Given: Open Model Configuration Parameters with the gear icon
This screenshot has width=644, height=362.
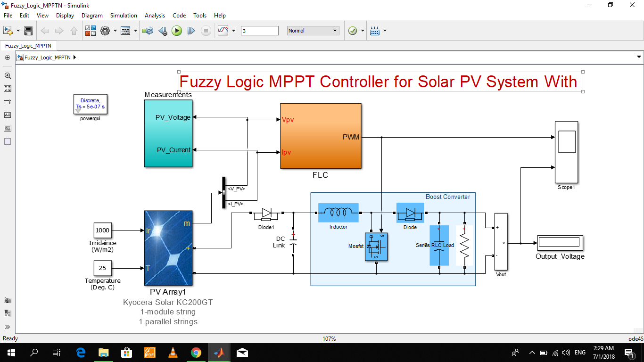Looking at the screenshot, I should pyautogui.click(x=105, y=31).
